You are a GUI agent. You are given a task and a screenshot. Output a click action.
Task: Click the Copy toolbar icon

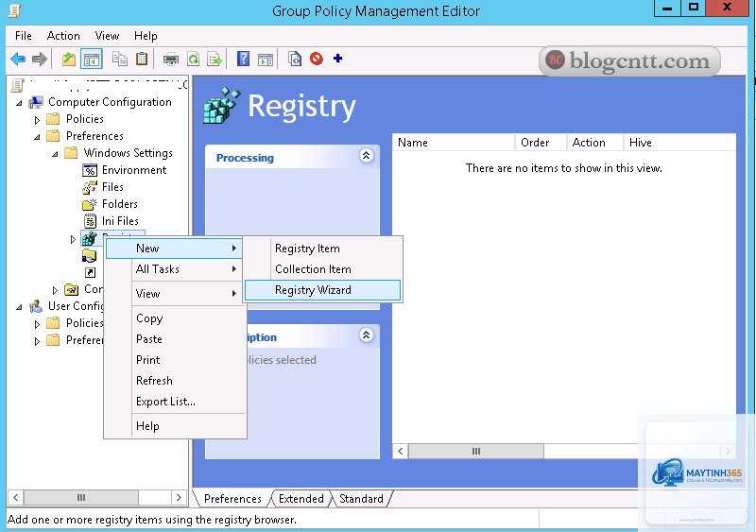pyautogui.click(x=120, y=60)
